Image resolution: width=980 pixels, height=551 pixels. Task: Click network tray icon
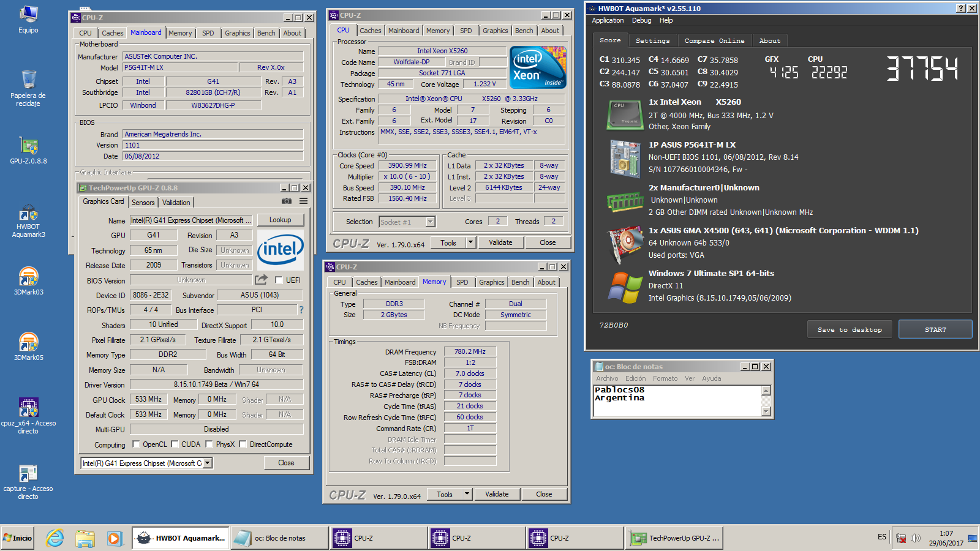[x=901, y=538]
